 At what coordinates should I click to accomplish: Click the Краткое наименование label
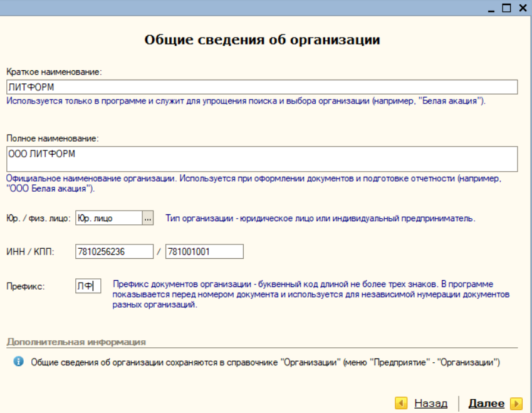tap(54, 72)
